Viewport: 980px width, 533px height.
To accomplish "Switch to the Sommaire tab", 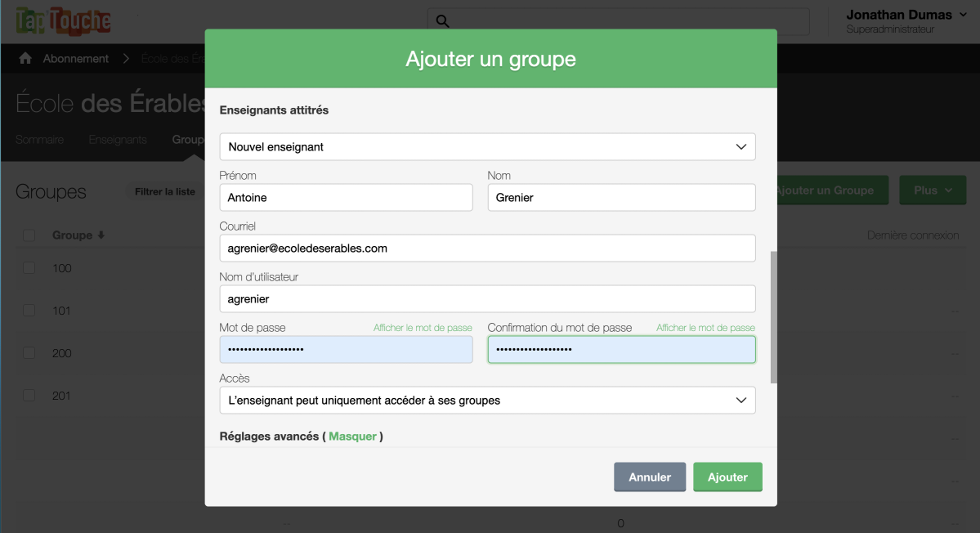I will point(39,140).
